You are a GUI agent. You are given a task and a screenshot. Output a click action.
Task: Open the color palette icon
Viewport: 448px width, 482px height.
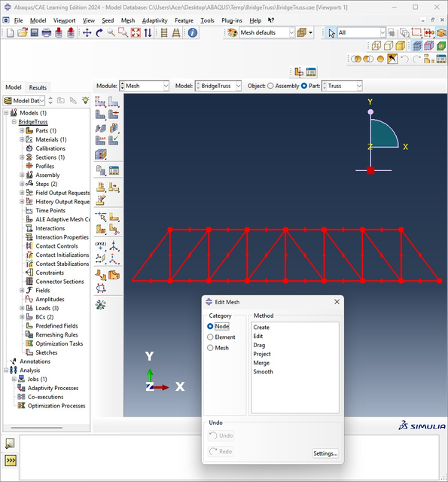pos(233,32)
